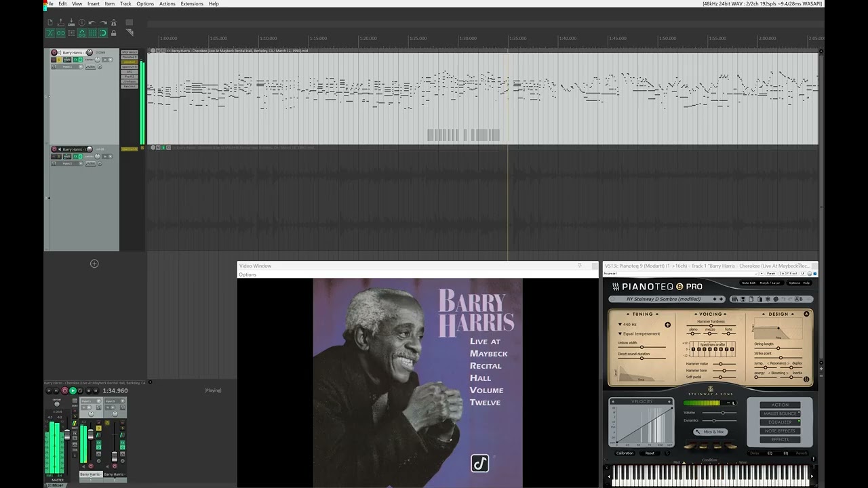Click Calibration button under velocity curve
This screenshot has height=488, width=868.
(x=625, y=453)
